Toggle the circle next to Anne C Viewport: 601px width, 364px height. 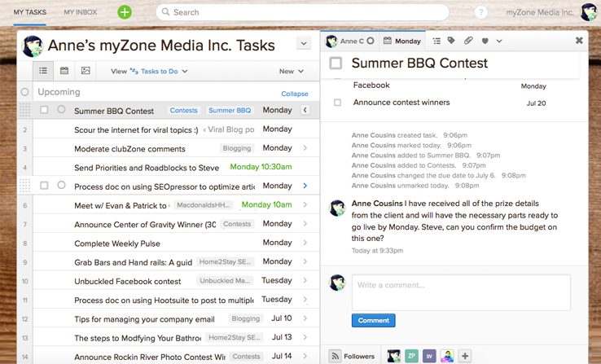coord(371,41)
